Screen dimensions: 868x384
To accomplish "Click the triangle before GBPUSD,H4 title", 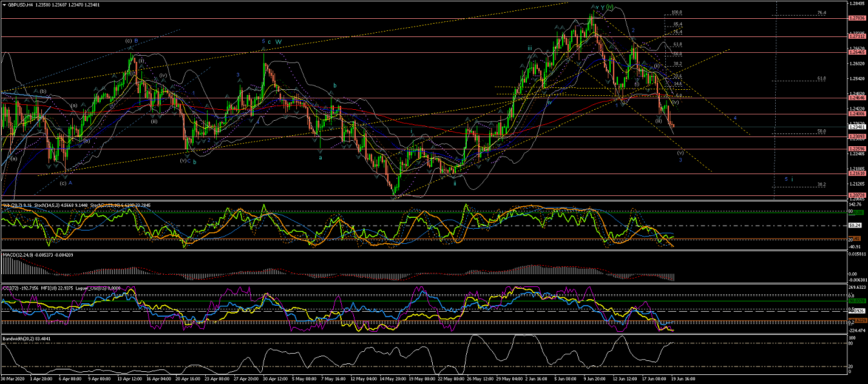I will click(5, 5).
